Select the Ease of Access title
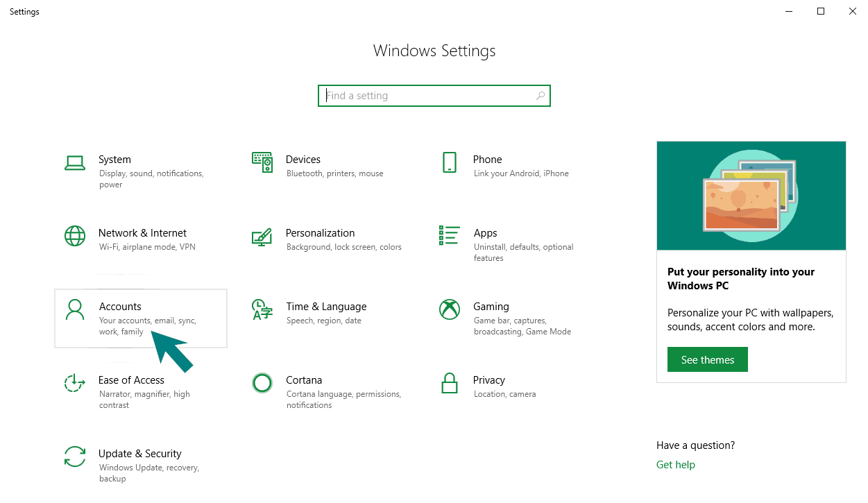868x503 pixels. [x=131, y=380]
